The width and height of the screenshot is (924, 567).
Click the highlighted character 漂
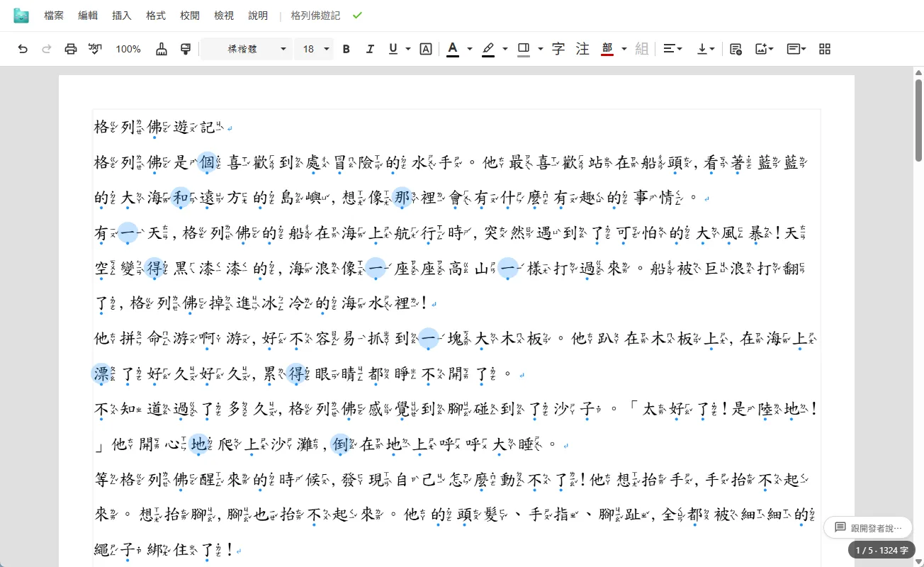[x=101, y=374]
